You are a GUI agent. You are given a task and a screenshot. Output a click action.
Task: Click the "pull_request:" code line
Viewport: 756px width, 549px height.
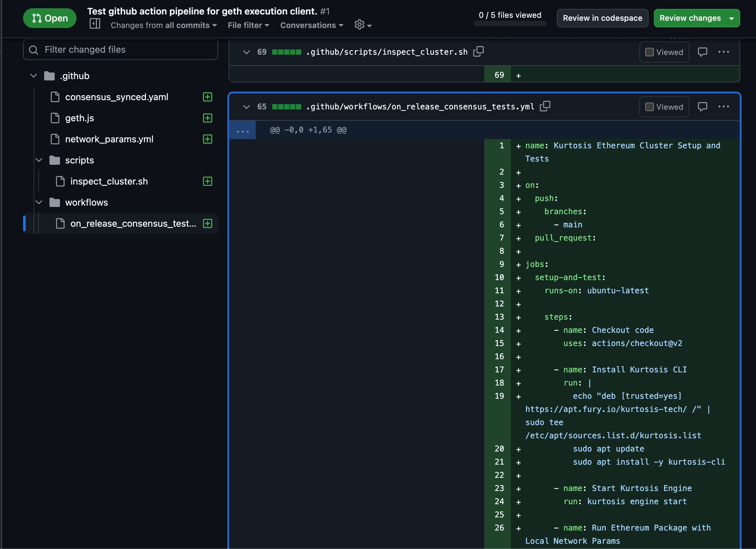565,238
